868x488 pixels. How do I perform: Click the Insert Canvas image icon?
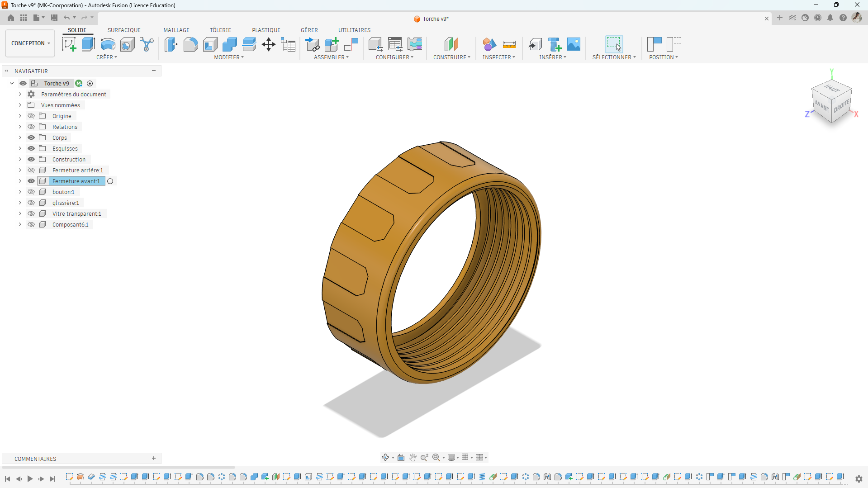click(x=574, y=44)
